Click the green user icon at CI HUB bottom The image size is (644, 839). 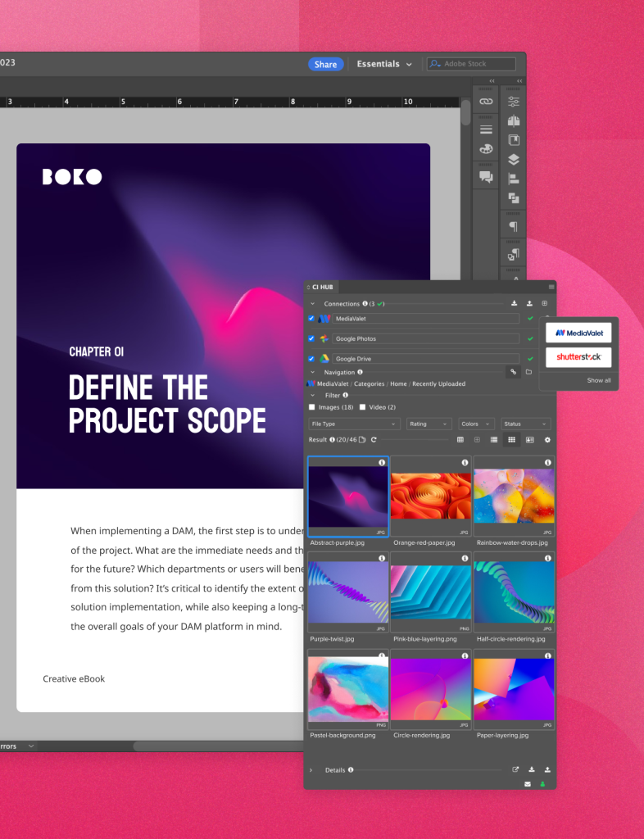[542, 784]
